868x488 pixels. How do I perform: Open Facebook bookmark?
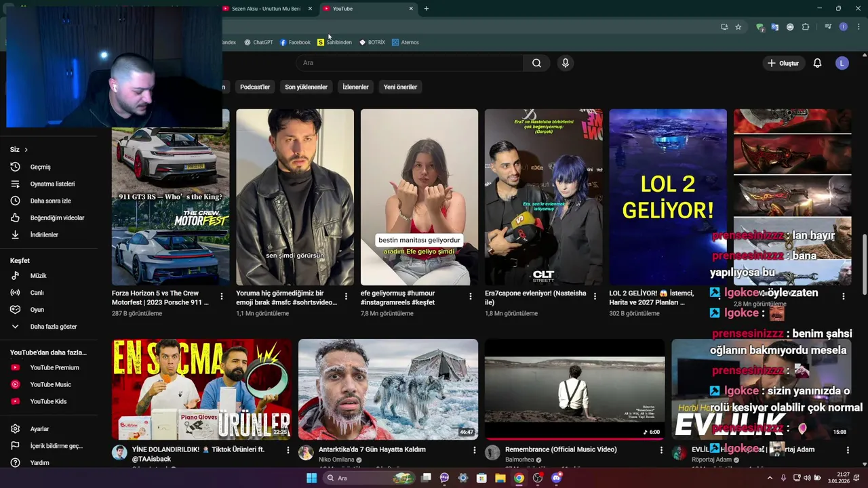(295, 42)
